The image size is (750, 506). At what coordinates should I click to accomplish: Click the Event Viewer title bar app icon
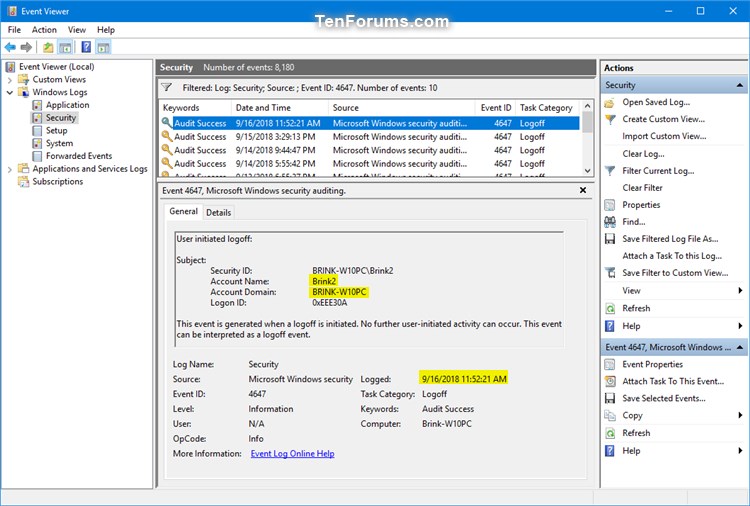pyautogui.click(x=12, y=11)
